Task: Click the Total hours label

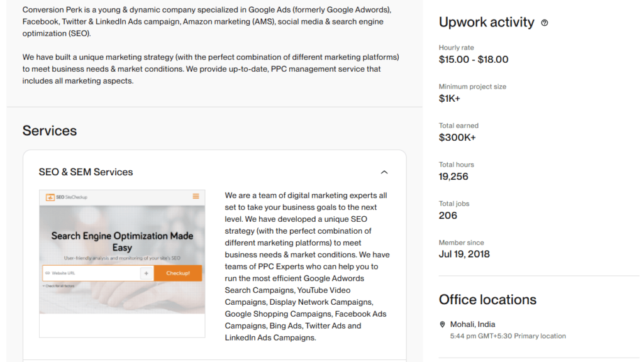Action: [457, 165]
